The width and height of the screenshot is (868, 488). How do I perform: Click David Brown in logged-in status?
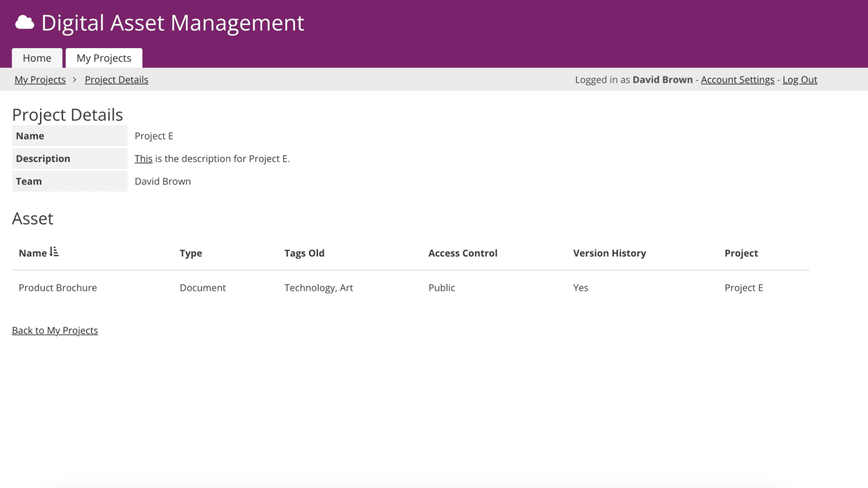click(x=662, y=79)
